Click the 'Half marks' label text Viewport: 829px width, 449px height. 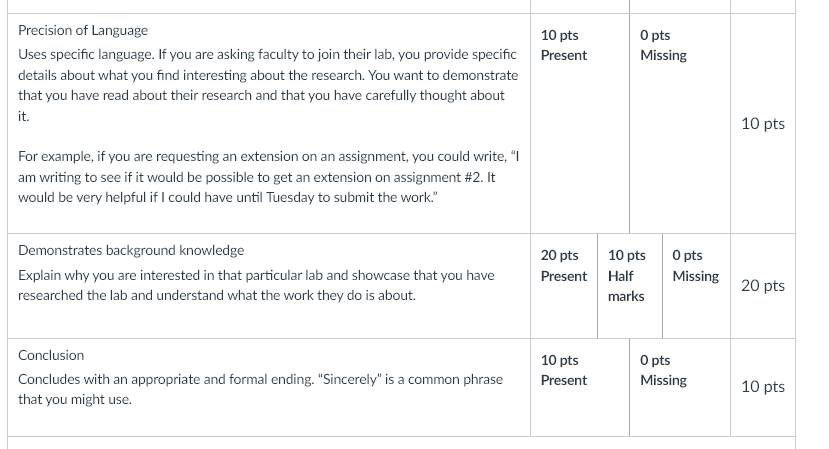coord(626,286)
